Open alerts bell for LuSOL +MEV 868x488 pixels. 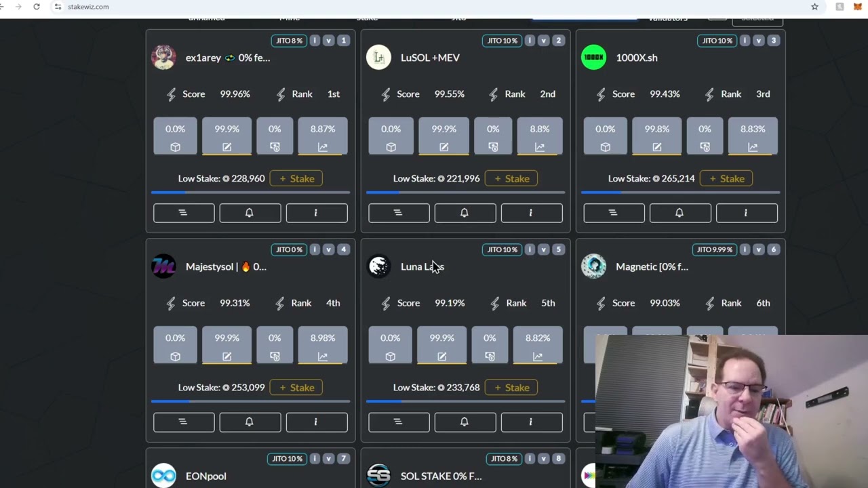pos(465,213)
